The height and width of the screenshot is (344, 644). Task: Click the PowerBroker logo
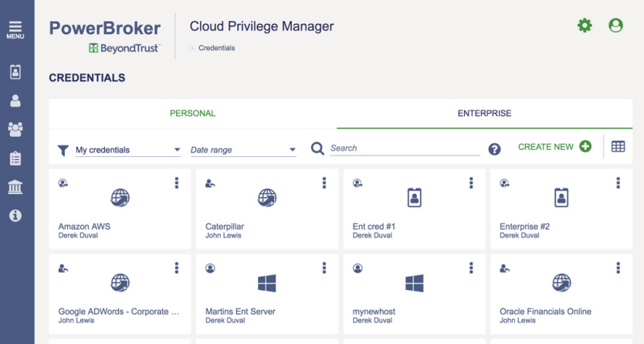[x=105, y=29]
